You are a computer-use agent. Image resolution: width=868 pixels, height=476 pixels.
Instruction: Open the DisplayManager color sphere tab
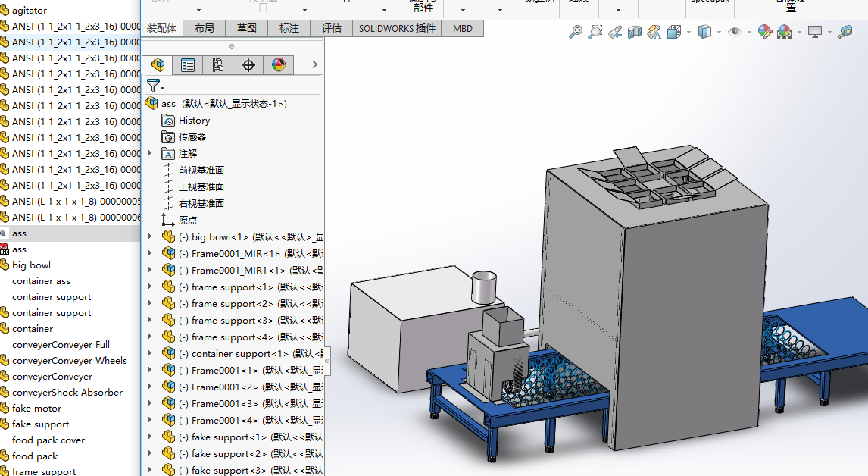[279, 65]
